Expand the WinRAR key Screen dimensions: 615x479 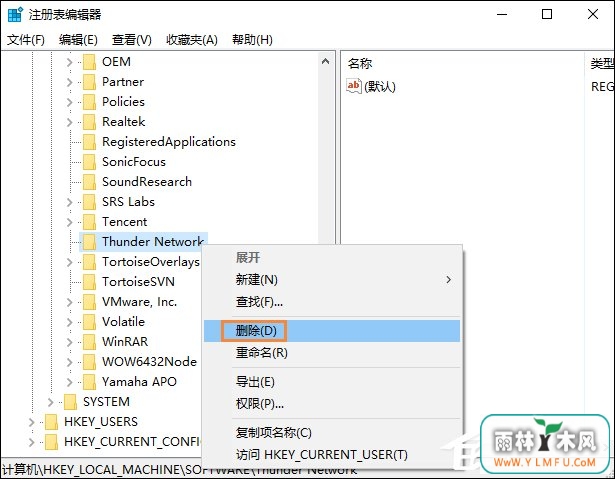click(x=69, y=342)
